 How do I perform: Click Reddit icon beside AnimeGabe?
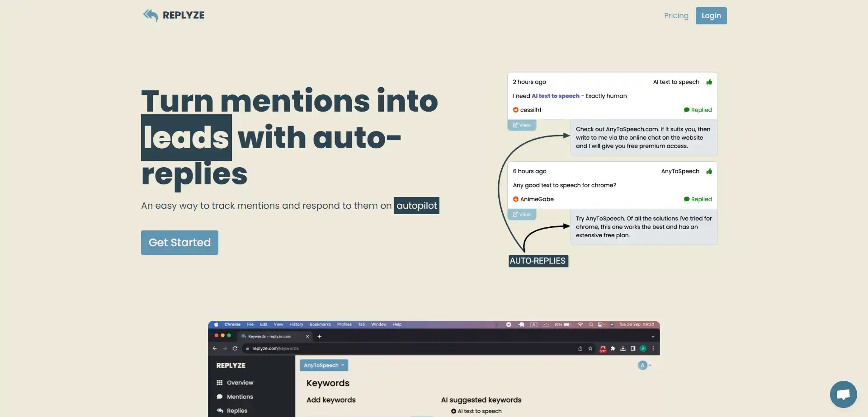click(x=515, y=199)
